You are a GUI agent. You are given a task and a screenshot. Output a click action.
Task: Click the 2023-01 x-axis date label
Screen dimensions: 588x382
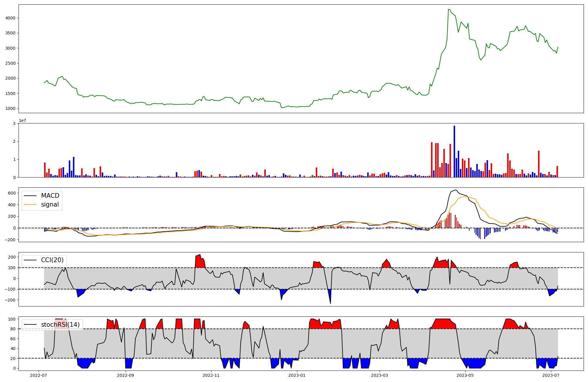point(297,375)
